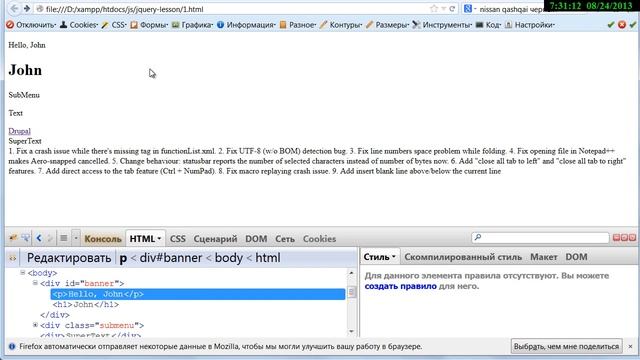Switch to the Firebug Cookies tab
The width and height of the screenshot is (640, 360).
(319, 239)
